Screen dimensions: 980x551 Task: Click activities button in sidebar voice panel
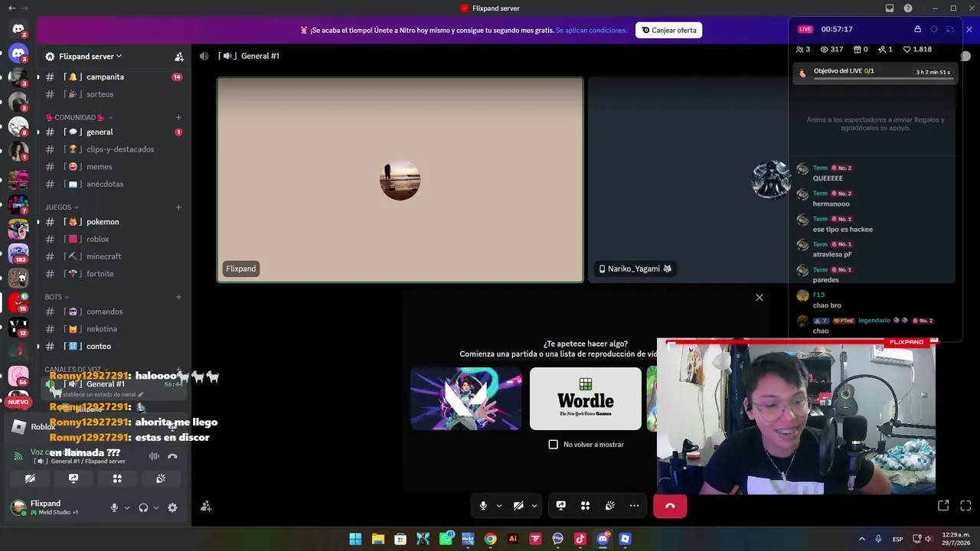point(117,478)
